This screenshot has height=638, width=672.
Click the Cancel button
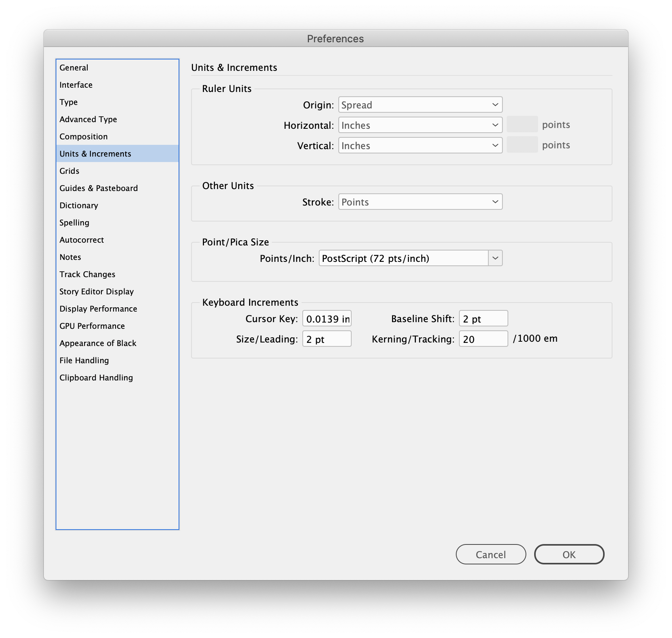click(491, 554)
